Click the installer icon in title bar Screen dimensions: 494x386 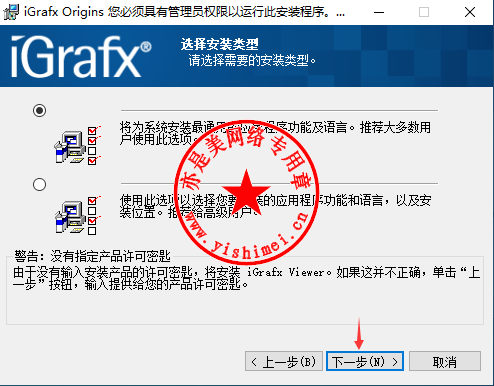11,12
